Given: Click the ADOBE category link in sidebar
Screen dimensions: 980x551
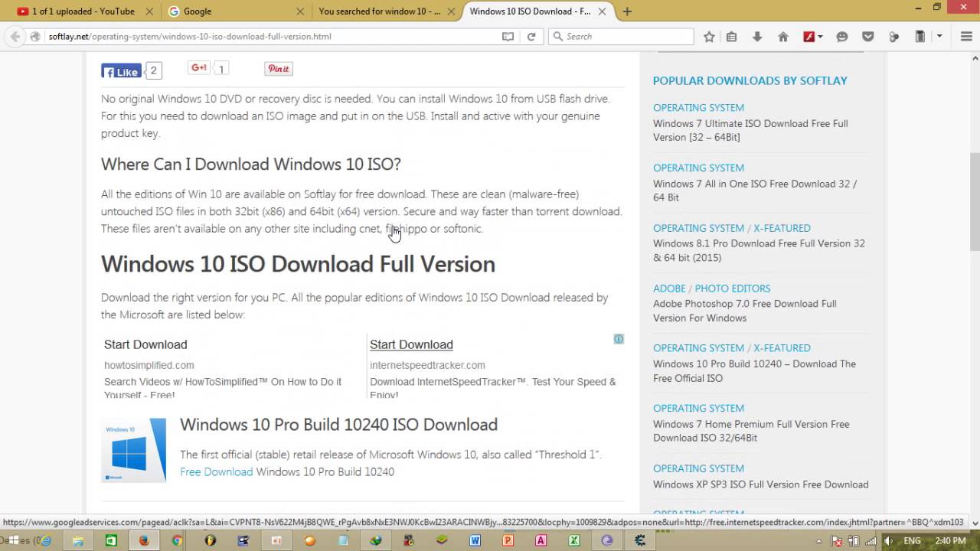Looking at the screenshot, I should [x=669, y=289].
